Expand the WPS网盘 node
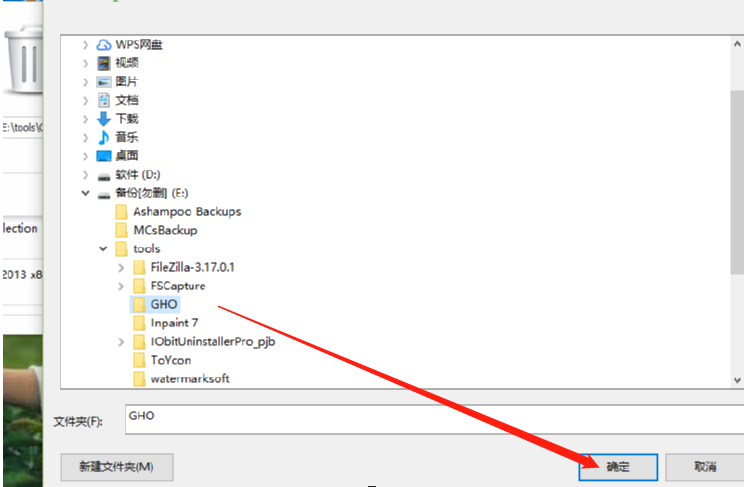The image size is (744, 487). (85, 45)
